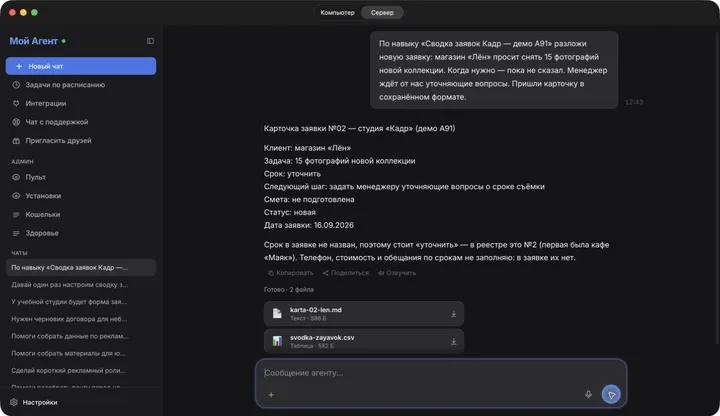Click the Мой Агент title
Image resolution: width=720 pixels, height=416 pixels.
(34, 41)
